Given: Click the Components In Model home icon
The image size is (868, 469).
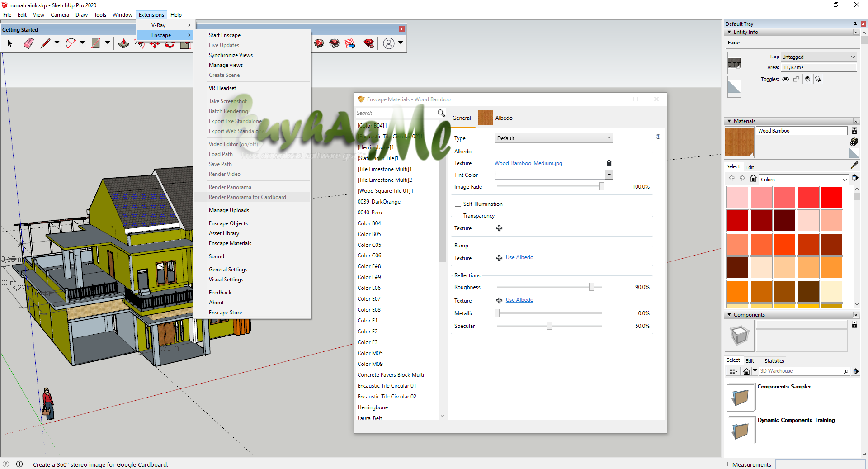Looking at the screenshot, I should point(746,371).
